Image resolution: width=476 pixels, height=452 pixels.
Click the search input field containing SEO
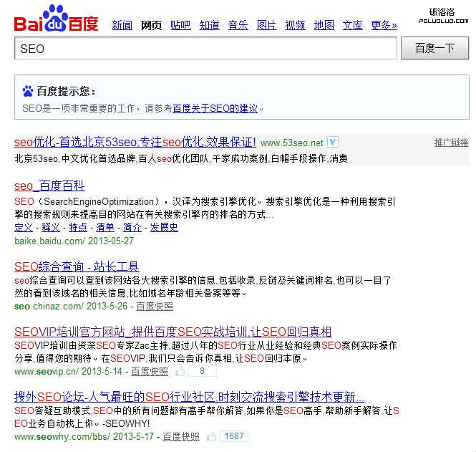pos(205,48)
